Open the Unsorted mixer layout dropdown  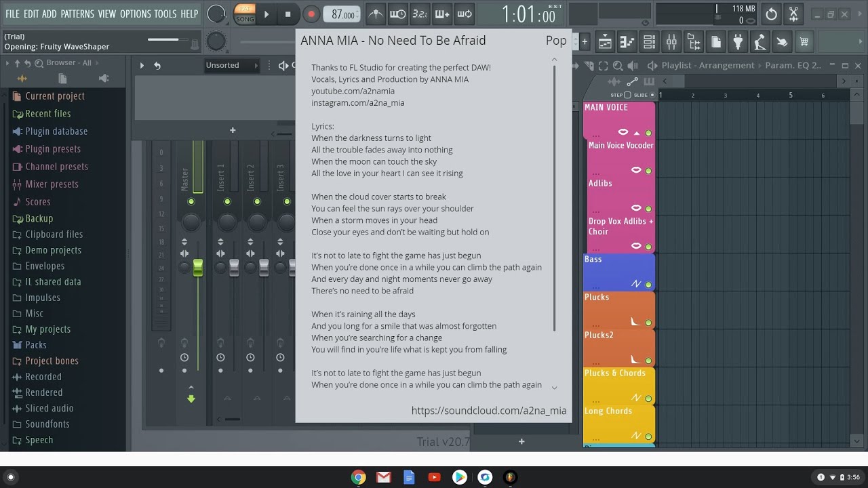point(232,65)
